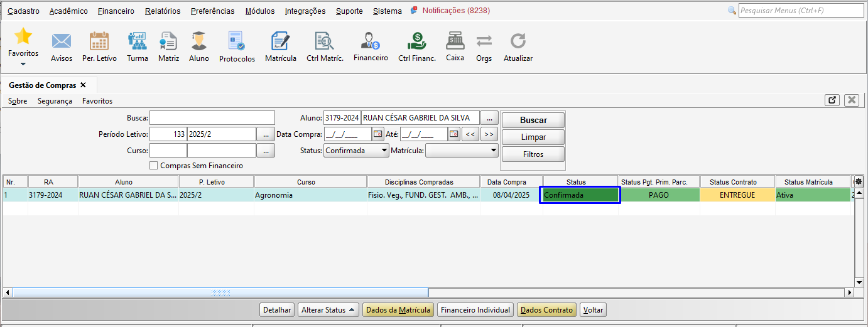868x327 pixels.
Task: Click the grid's vertical scrollbar down arrow
Action: [859, 283]
